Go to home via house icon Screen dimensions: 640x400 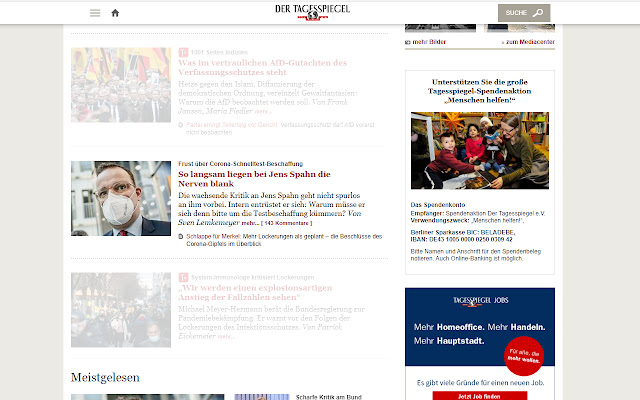(115, 13)
